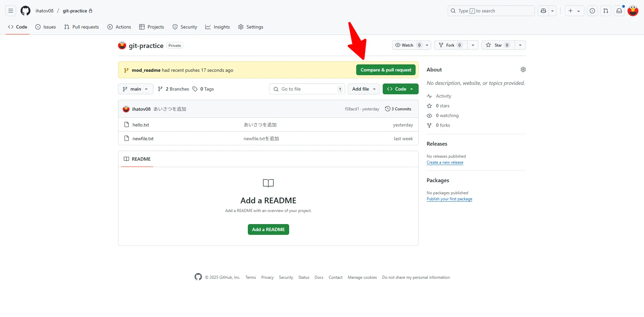Open the main branch selector dropdown
This screenshot has height=317, width=644.
point(136,89)
